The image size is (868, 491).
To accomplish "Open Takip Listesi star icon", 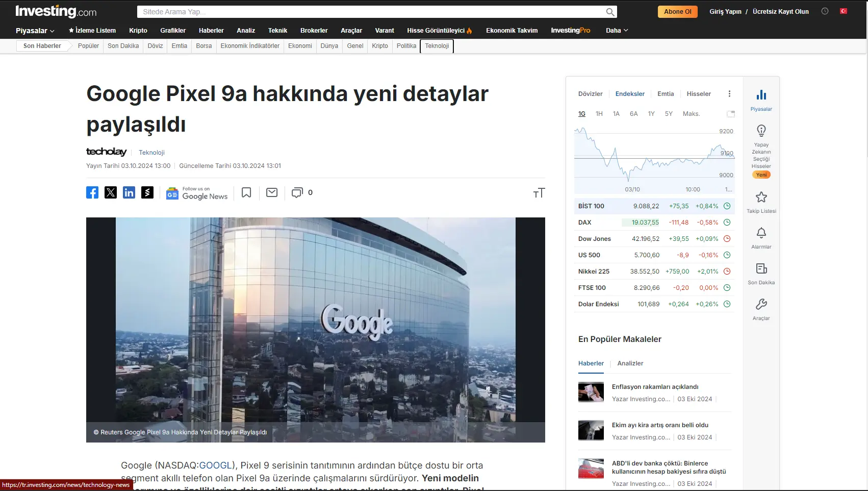I will [x=761, y=197].
